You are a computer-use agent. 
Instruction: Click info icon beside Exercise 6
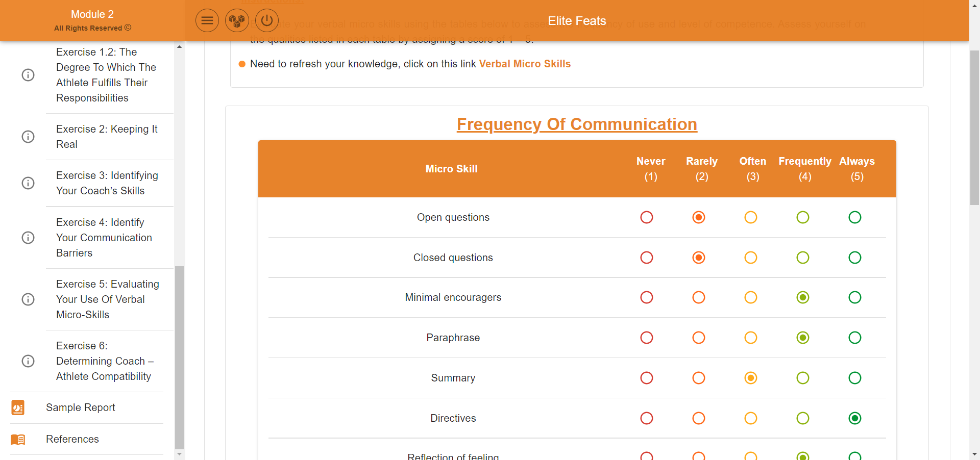click(x=28, y=361)
